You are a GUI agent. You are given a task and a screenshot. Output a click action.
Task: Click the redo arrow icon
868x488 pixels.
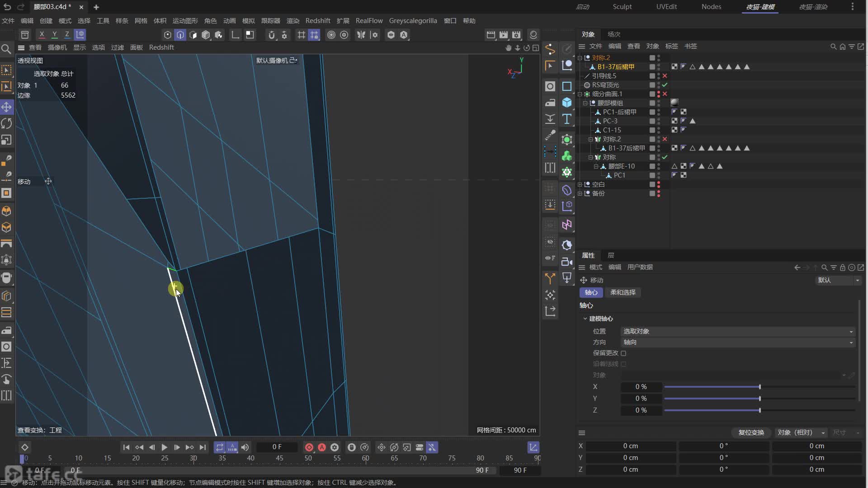pyautogui.click(x=21, y=7)
